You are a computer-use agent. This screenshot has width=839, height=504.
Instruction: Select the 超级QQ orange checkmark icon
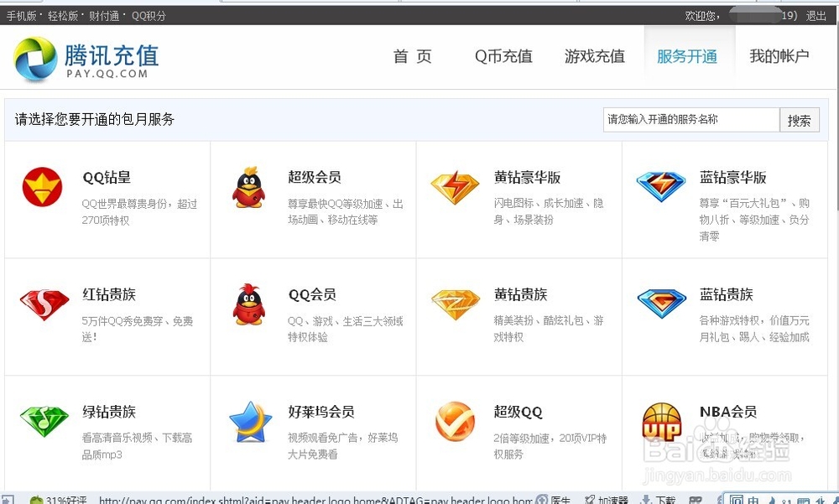(x=455, y=421)
